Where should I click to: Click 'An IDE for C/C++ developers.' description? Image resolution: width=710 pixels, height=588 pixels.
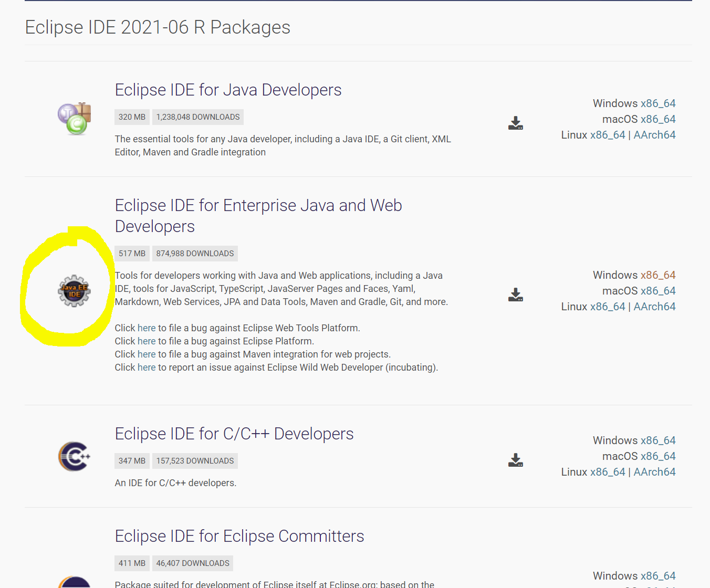(x=175, y=483)
